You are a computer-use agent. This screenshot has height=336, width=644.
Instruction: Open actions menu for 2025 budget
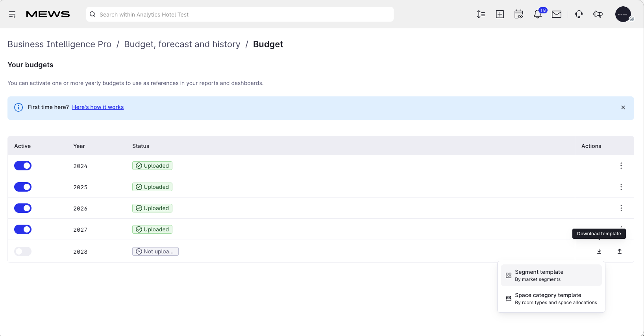coord(621,187)
